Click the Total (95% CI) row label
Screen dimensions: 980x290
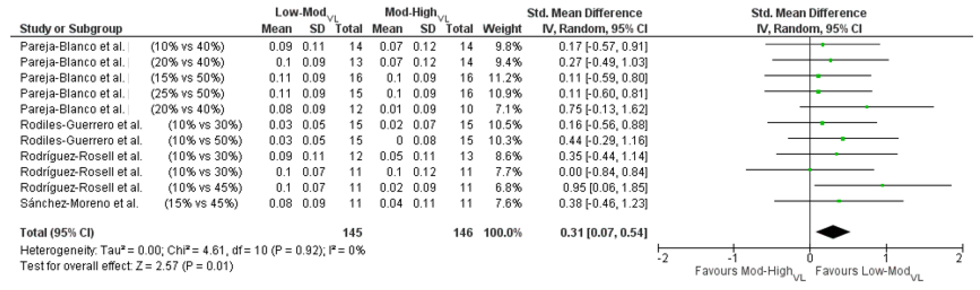[x=57, y=233]
